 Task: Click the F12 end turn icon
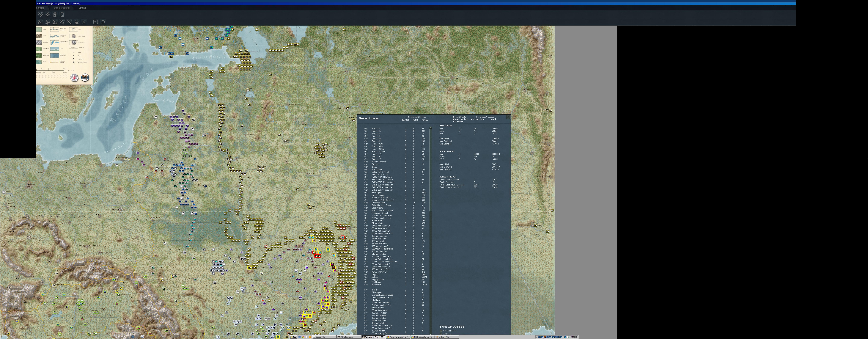coord(84,22)
